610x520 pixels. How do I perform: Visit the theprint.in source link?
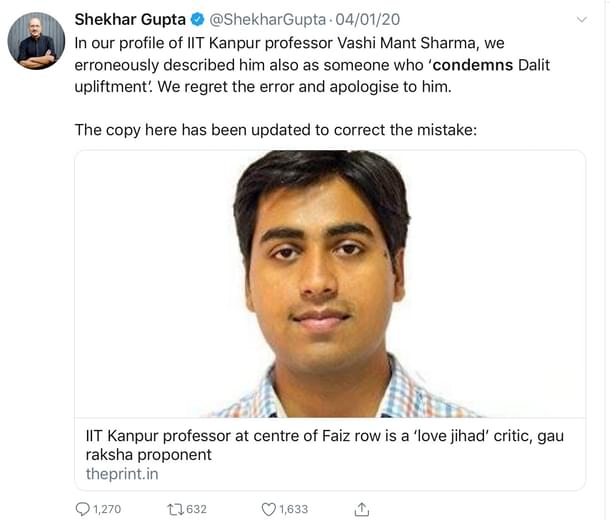[x=121, y=473]
